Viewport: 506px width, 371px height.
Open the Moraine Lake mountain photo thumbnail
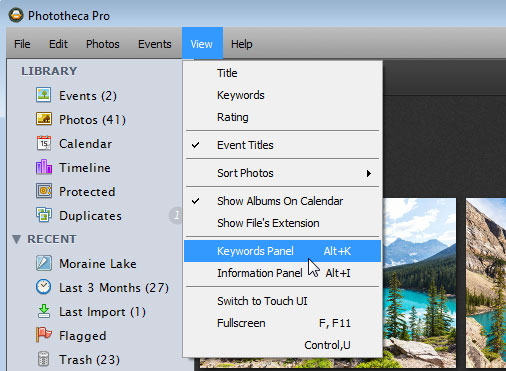pyautogui.click(x=420, y=283)
